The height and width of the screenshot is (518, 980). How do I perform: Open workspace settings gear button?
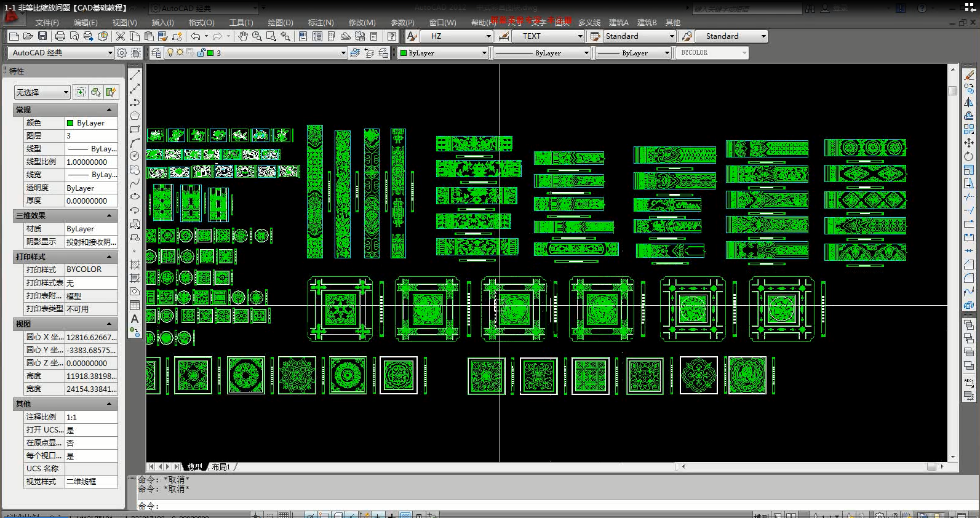122,53
